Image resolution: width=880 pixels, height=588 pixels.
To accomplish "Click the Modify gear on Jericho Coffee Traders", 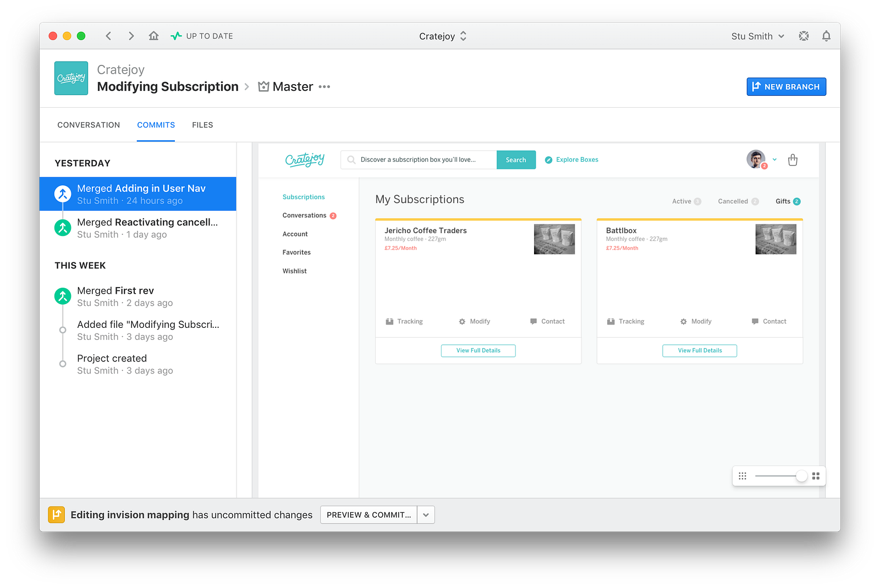I will click(x=462, y=321).
